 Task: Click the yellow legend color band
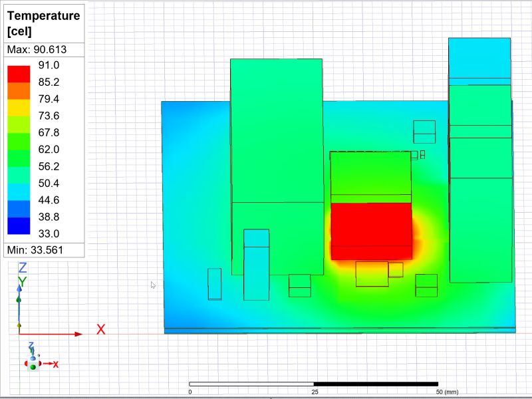tap(19, 107)
